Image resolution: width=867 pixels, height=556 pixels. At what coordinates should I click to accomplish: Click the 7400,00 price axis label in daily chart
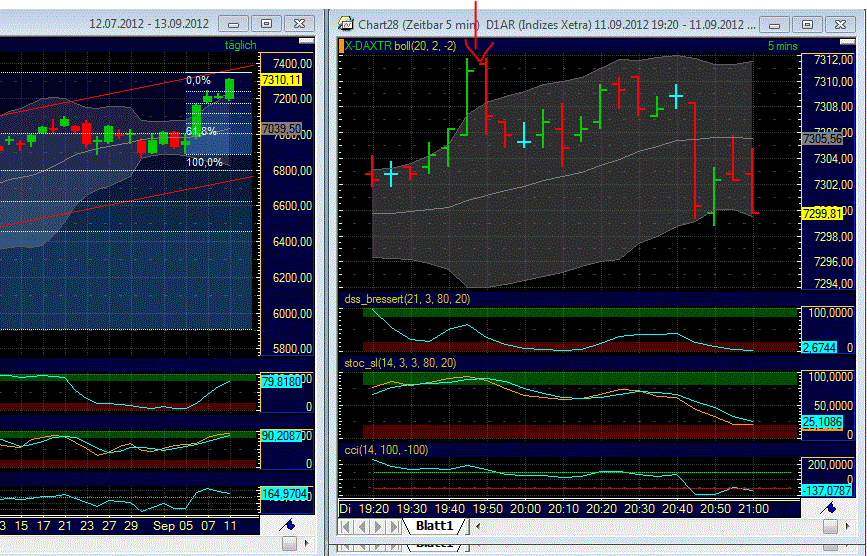(x=293, y=64)
